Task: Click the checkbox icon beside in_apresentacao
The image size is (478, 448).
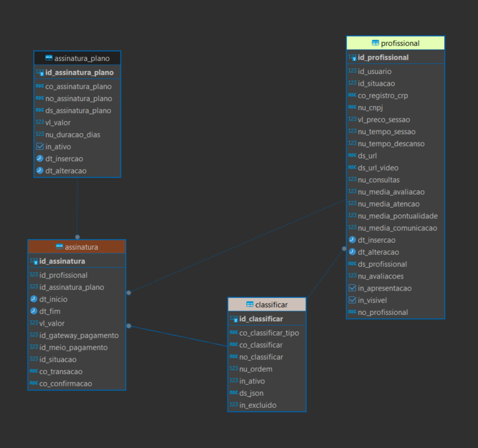Action: click(352, 288)
